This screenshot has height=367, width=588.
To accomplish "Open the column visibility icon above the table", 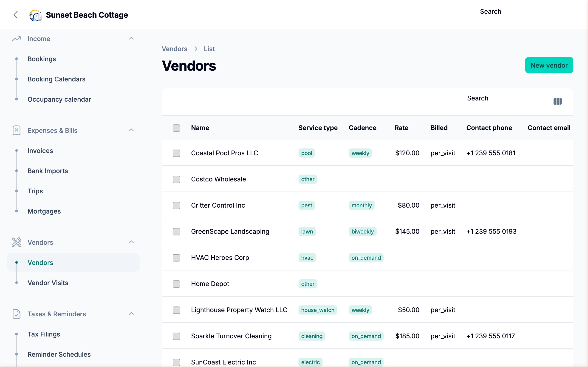I will 558,101.
